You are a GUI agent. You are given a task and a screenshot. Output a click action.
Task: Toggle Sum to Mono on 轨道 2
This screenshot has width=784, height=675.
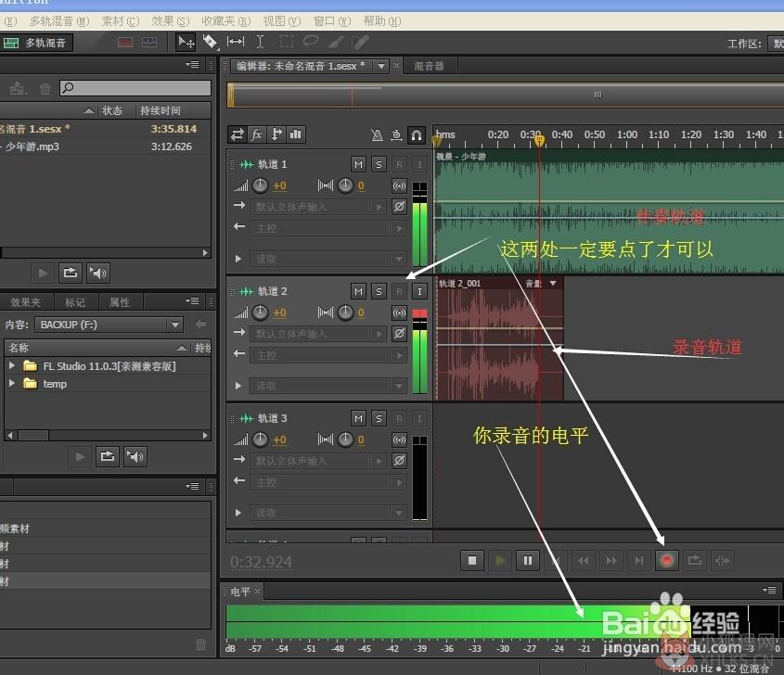399,312
